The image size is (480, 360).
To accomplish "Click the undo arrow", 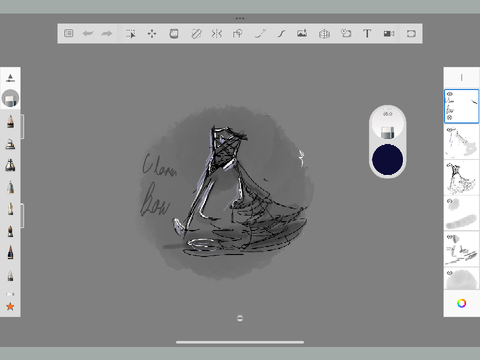I will 88,33.
